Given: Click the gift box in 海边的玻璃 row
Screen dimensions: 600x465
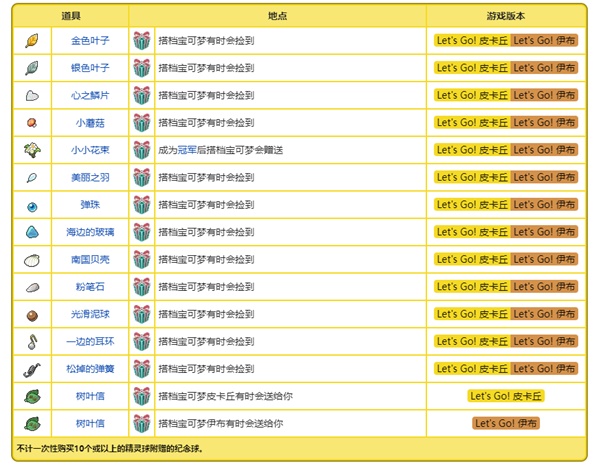Looking at the screenshot, I should (142, 232).
